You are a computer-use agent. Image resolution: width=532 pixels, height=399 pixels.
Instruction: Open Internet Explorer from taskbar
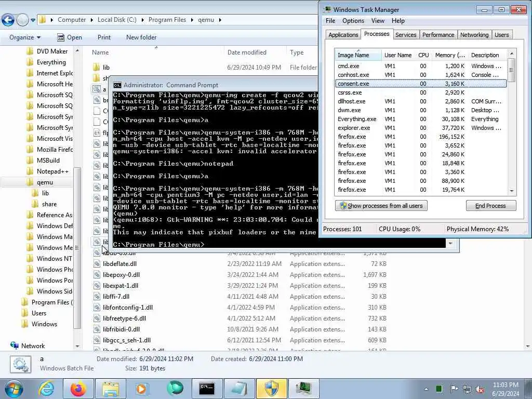[x=46, y=389]
